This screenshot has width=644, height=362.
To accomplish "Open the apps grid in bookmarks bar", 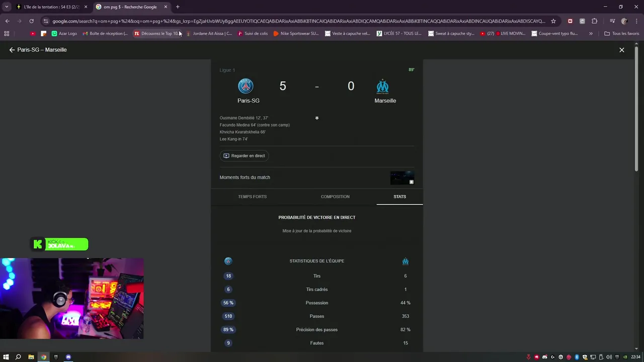I will click(7, 34).
